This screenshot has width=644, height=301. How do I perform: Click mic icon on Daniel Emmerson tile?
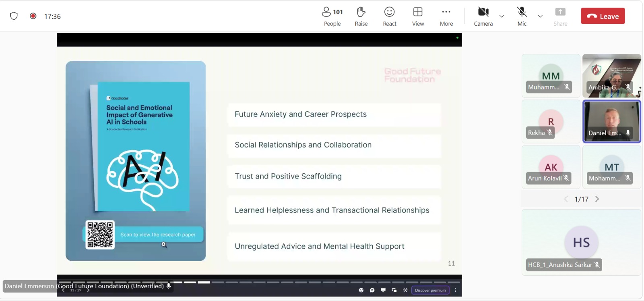click(x=628, y=133)
